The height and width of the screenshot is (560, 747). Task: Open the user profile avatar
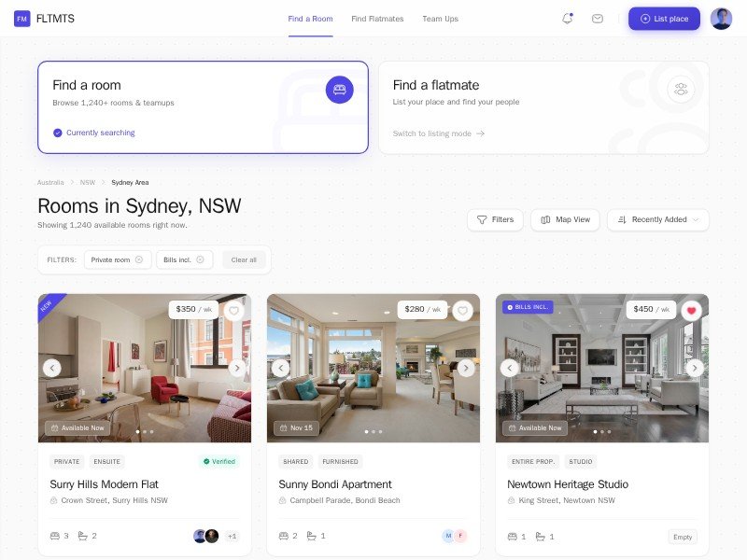point(721,19)
